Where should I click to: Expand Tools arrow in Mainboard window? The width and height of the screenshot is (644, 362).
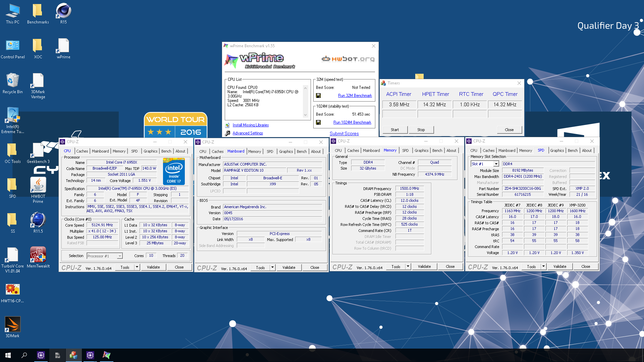[x=272, y=267]
